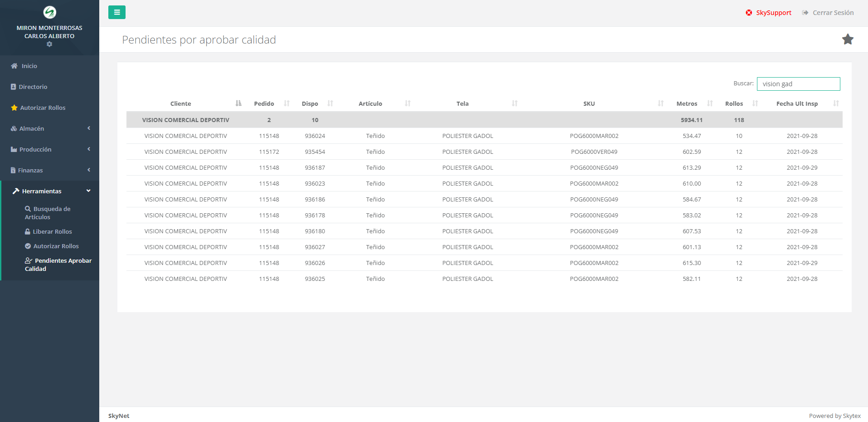Click the SkySupport link

(x=768, y=13)
